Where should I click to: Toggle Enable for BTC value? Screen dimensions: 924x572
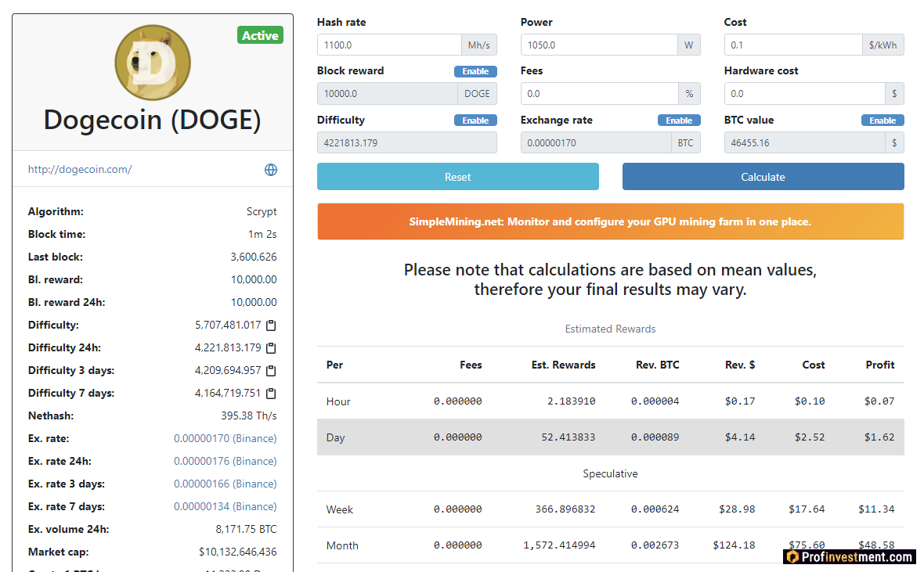(x=882, y=121)
